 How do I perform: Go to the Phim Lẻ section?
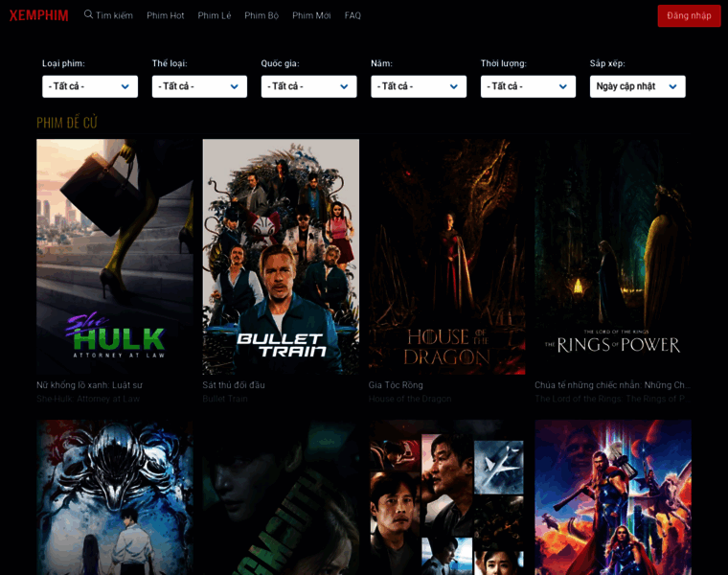pos(214,15)
